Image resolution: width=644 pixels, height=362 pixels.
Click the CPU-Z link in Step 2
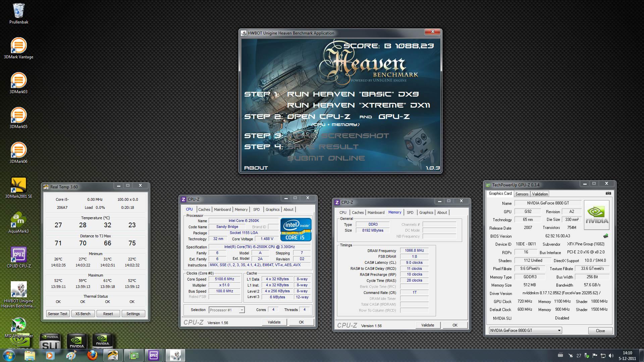[x=335, y=117]
